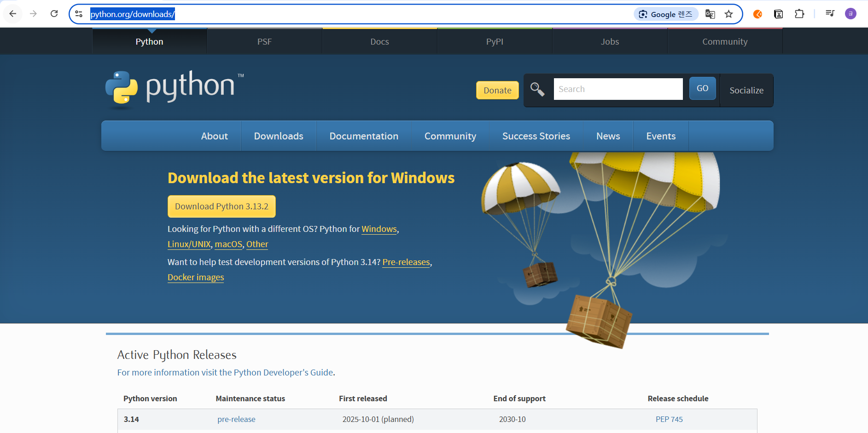The image size is (868, 433).
Task: Follow the Windows link
Action: click(x=379, y=229)
